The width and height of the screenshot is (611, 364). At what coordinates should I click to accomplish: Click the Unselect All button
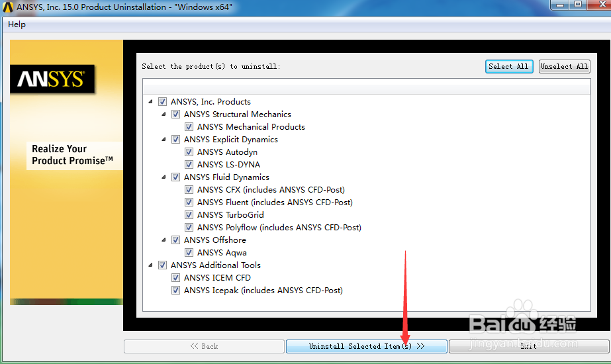point(564,66)
